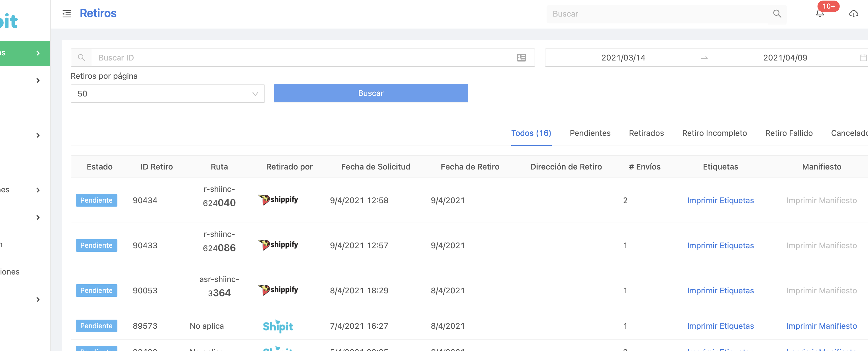Image resolution: width=868 pixels, height=351 pixels.
Task: Expand the third sidebar chevron
Action: pos(38,135)
